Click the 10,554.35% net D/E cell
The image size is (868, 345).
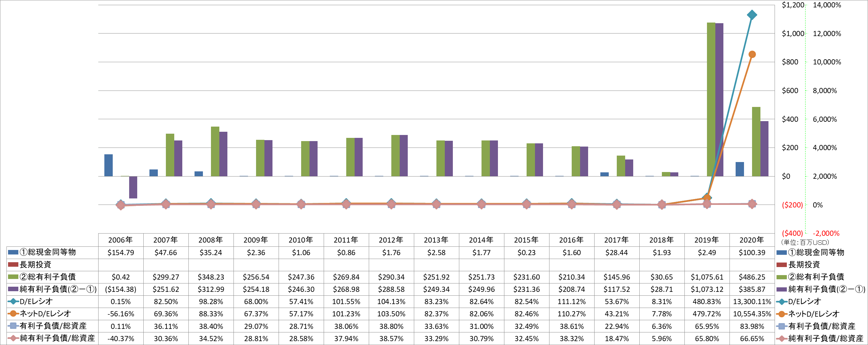[752, 314]
